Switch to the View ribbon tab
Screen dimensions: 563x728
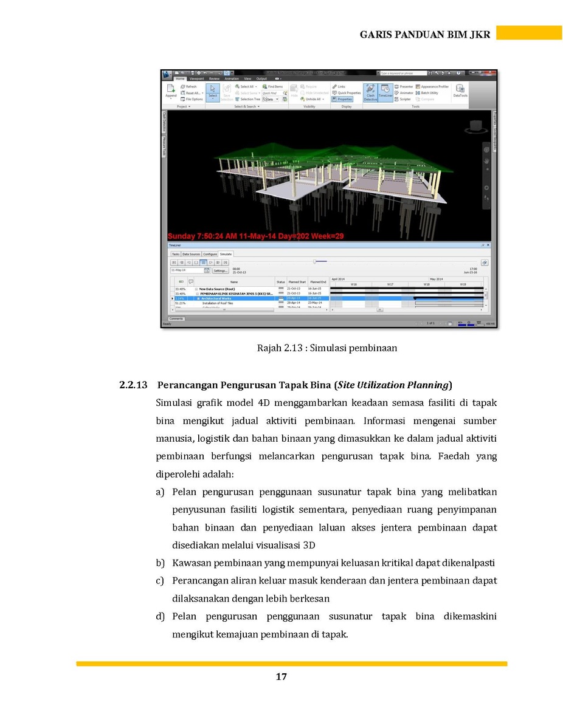[247, 78]
